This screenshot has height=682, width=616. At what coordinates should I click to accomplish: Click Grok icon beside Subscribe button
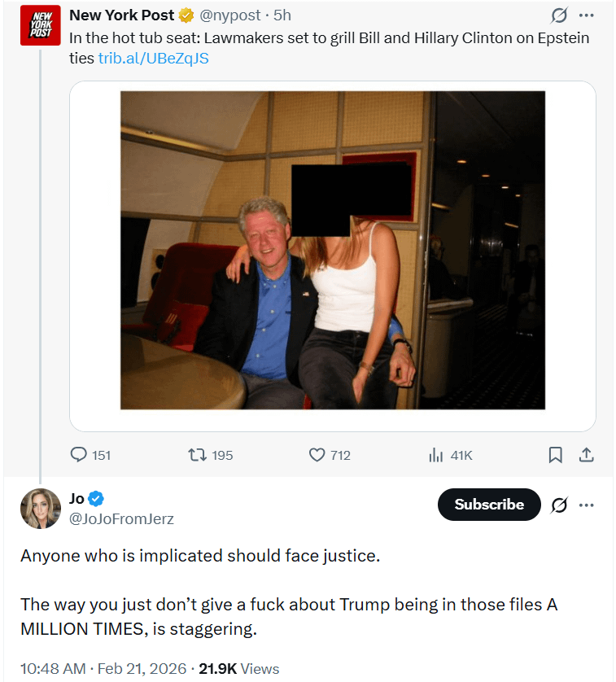(558, 505)
